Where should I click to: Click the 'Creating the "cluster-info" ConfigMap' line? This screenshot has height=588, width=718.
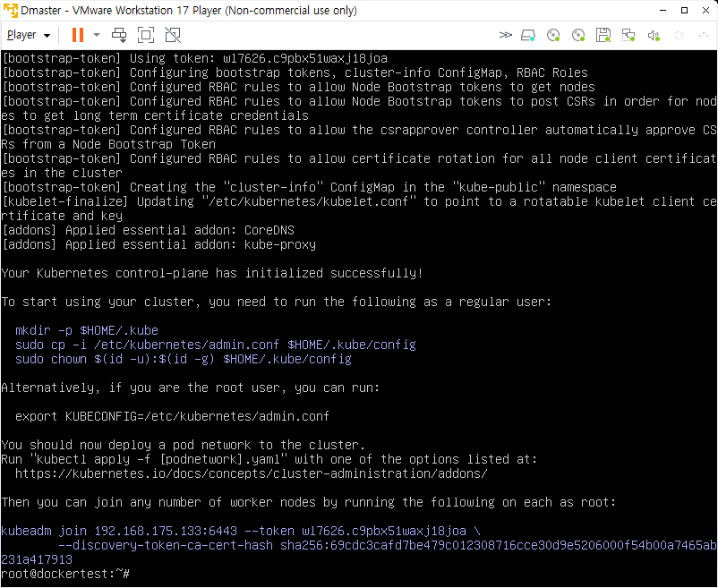point(310,187)
